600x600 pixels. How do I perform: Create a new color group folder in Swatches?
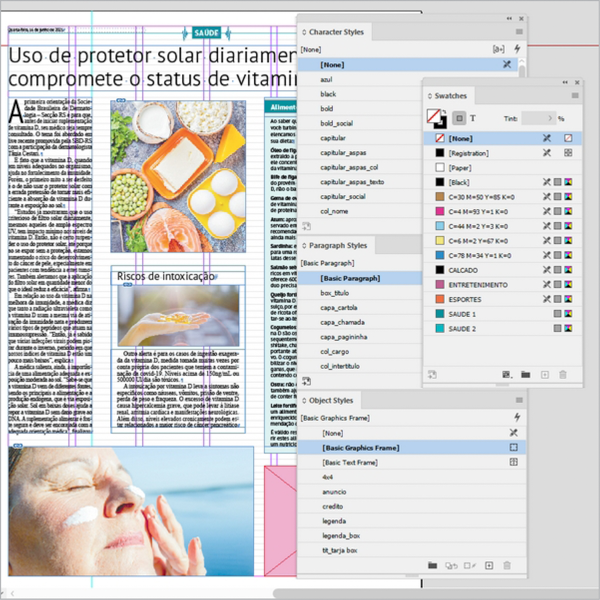(x=525, y=375)
